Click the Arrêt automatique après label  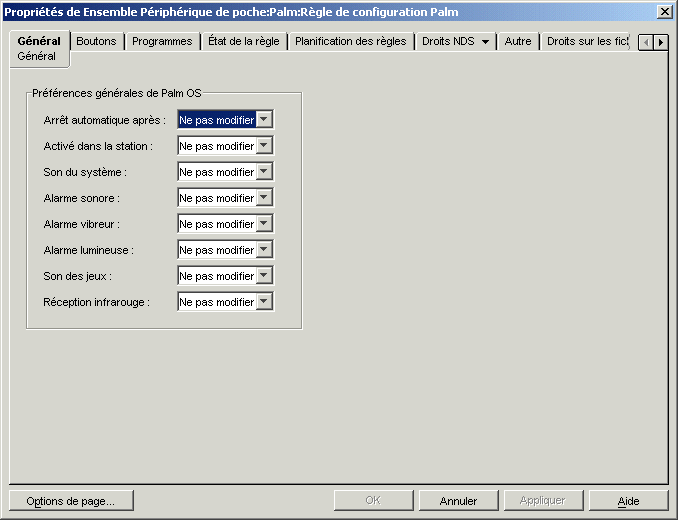pos(105,120)
